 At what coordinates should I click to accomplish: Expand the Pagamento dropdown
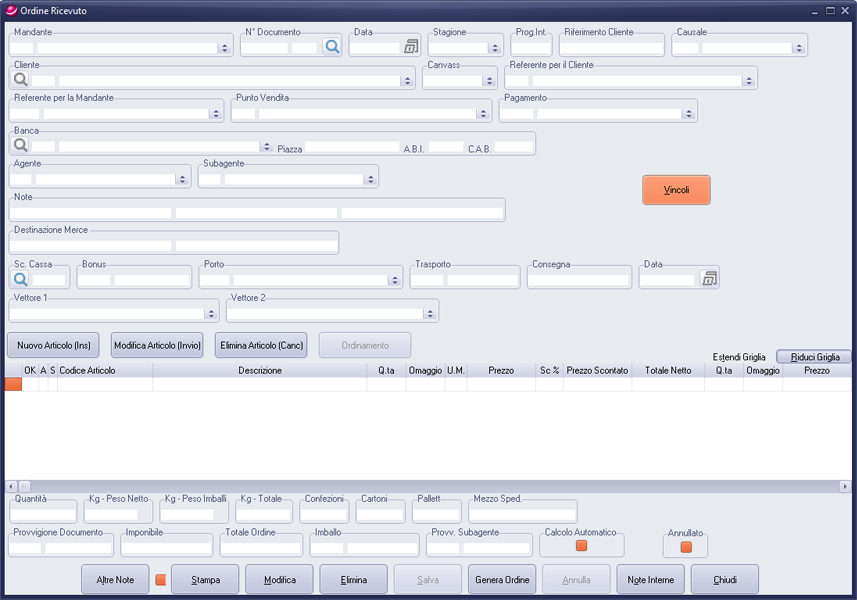click(689, 114)
